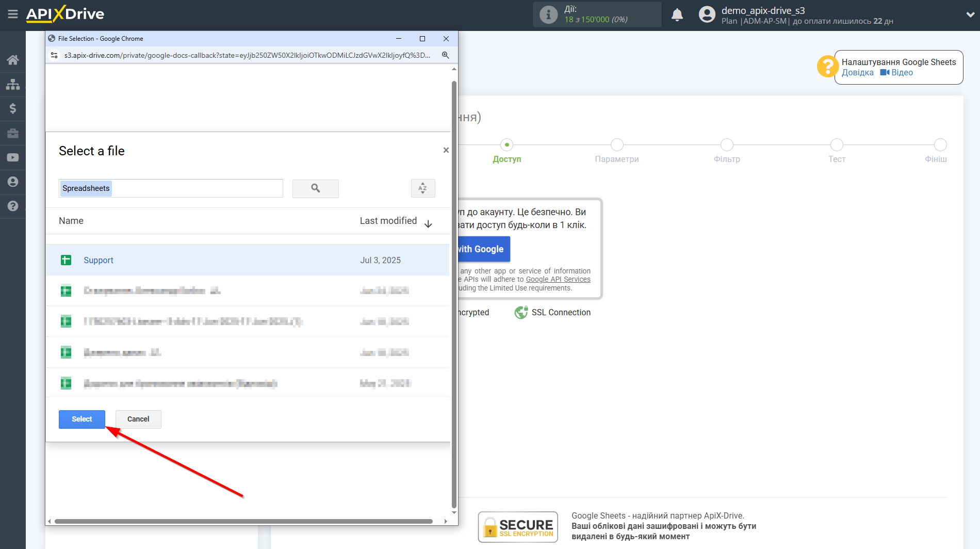Open the Відео video link

click(896, 73)
